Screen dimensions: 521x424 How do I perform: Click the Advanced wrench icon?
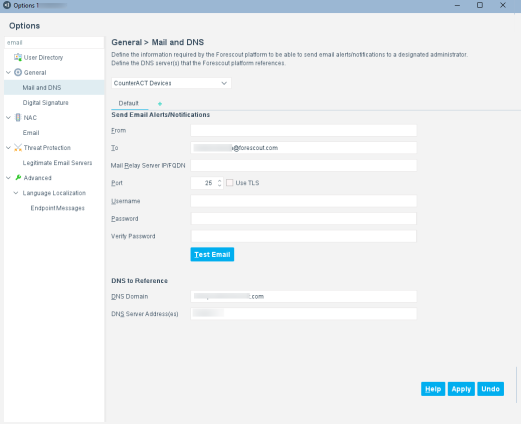[x=18, y=178]
